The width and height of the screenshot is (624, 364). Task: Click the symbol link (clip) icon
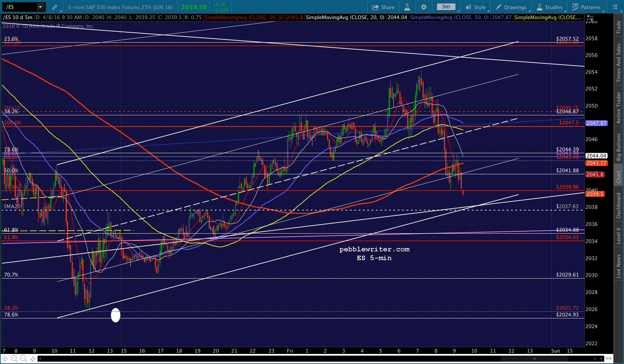[54, 7]
